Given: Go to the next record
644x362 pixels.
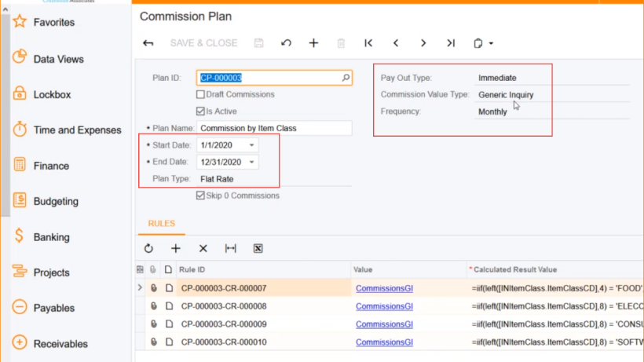Looking at the screenshot, I should coord(423,43).
